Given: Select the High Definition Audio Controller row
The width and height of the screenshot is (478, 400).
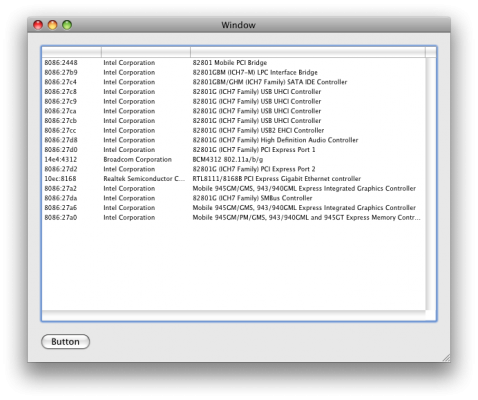Looking at the screenshot, I should [234, 140].
